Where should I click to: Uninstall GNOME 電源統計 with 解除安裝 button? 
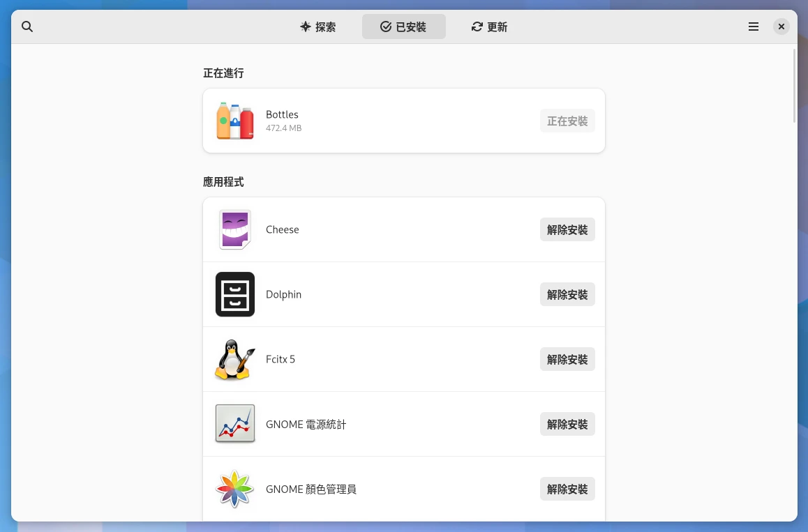point(567,425)
